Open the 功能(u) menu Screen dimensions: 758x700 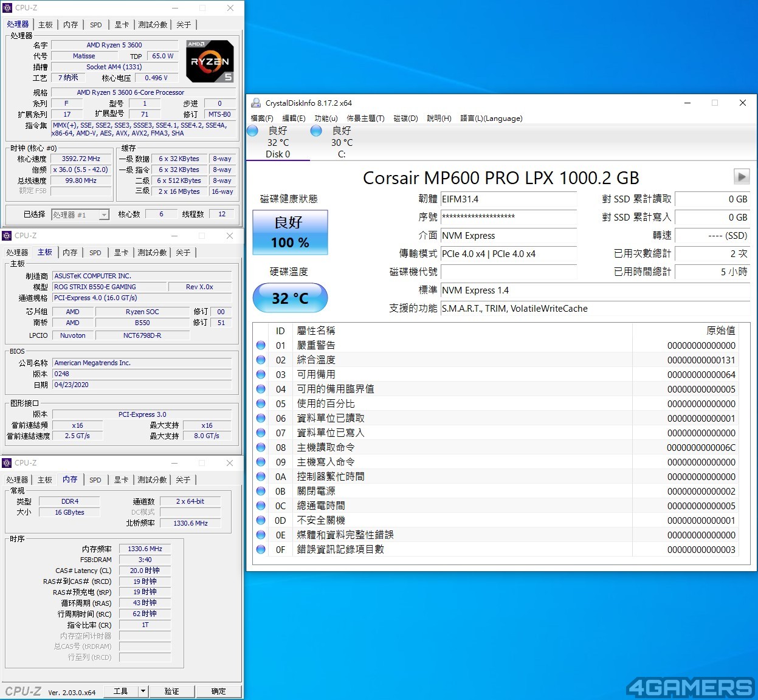tap(326, 118)
